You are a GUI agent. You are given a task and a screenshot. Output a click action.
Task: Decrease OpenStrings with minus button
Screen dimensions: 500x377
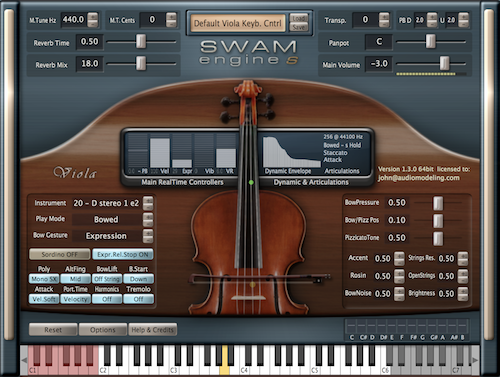coord(463,280)
